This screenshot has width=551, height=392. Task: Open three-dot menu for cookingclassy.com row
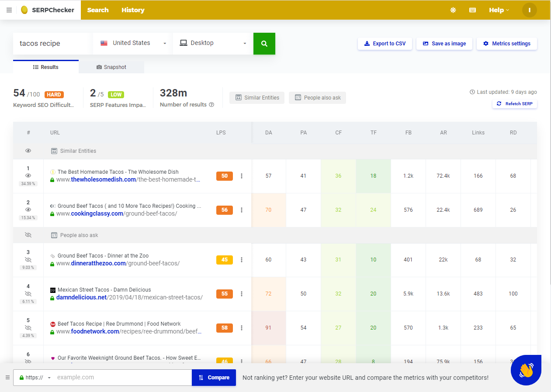(x=242, y=210)
